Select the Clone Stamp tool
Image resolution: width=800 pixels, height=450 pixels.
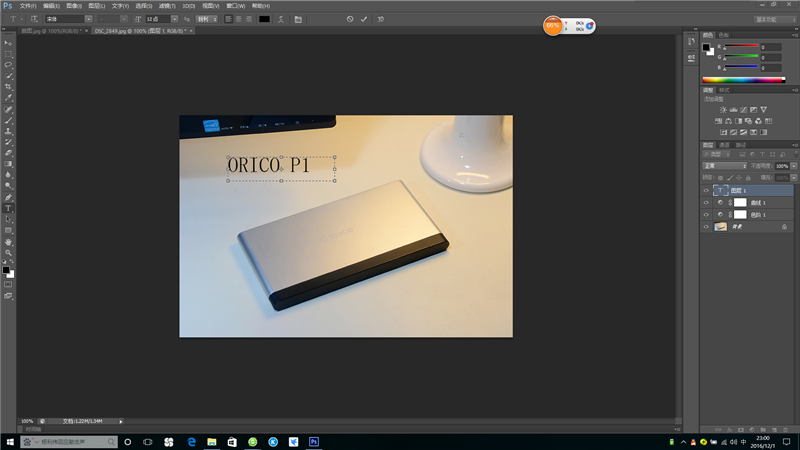8,131
